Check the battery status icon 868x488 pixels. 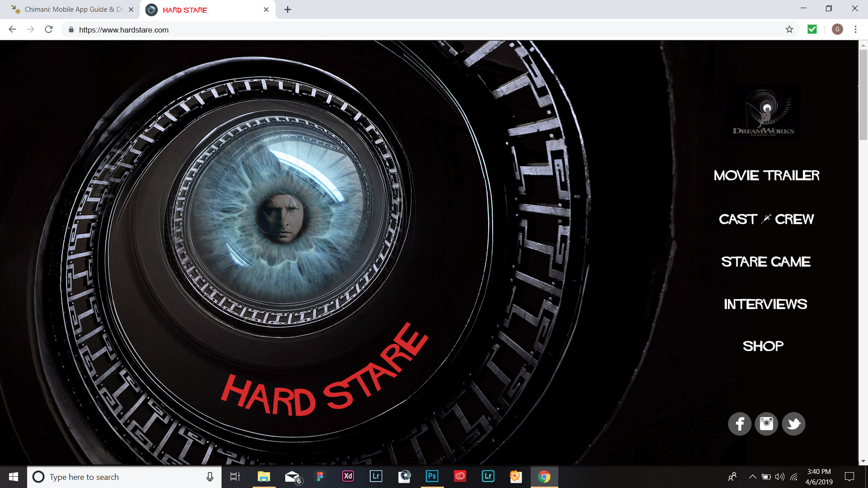point(766,477)
